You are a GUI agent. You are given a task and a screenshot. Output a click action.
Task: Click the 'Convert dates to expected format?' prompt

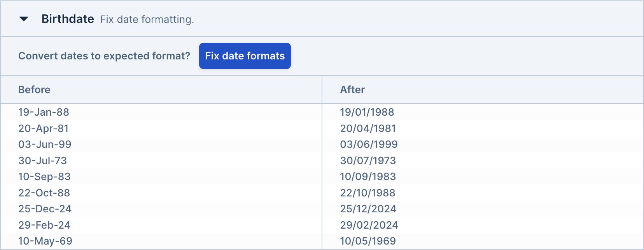104,56
